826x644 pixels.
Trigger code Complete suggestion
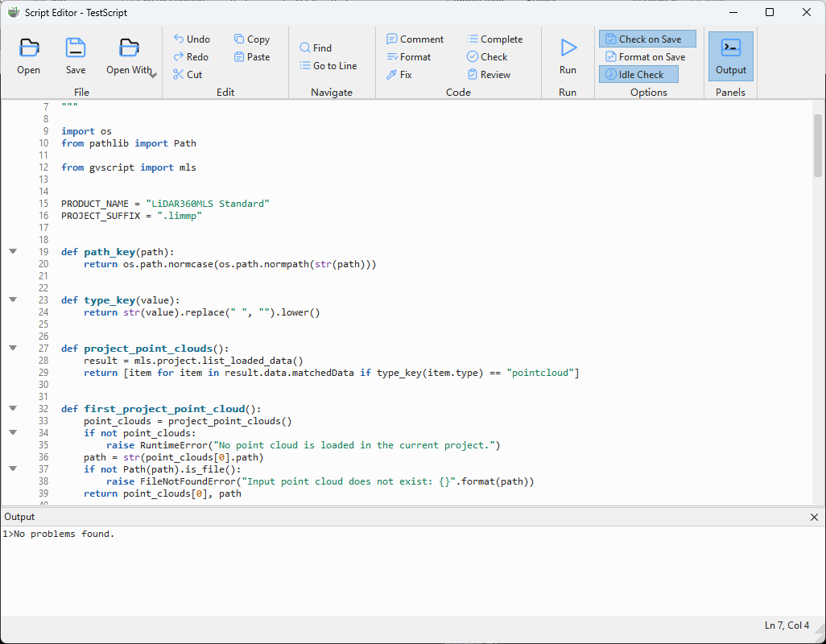pos(494,39)
